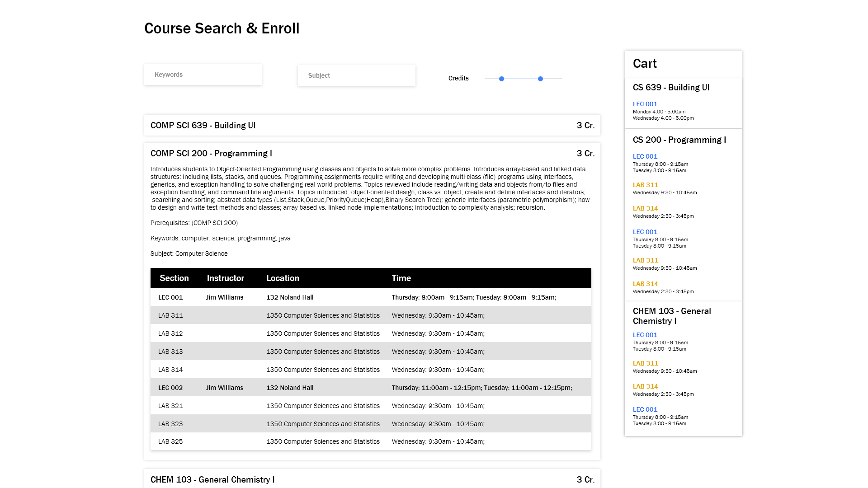This screenshot has height=488, width=868.
Task: Select LEC 001 section in the sections table
Action: point(371,297)
